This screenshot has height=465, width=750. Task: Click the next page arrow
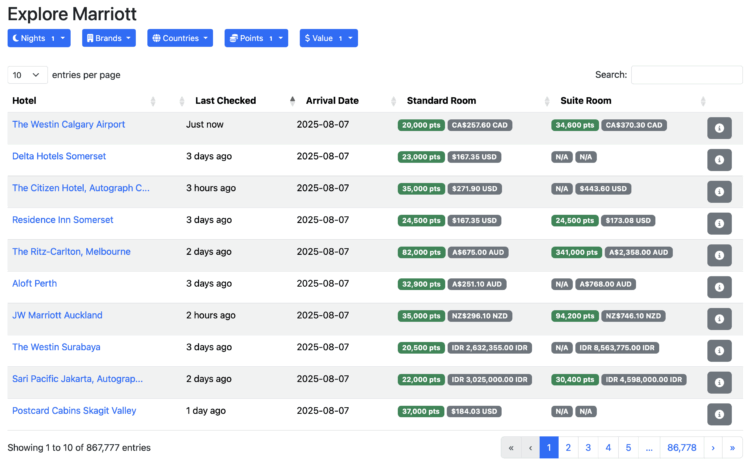pos(712,448)
